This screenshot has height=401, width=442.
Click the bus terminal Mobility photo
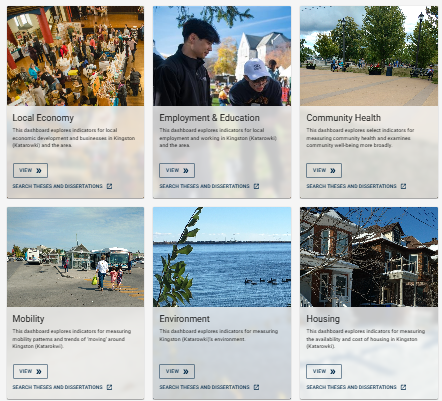coord(76,257)
